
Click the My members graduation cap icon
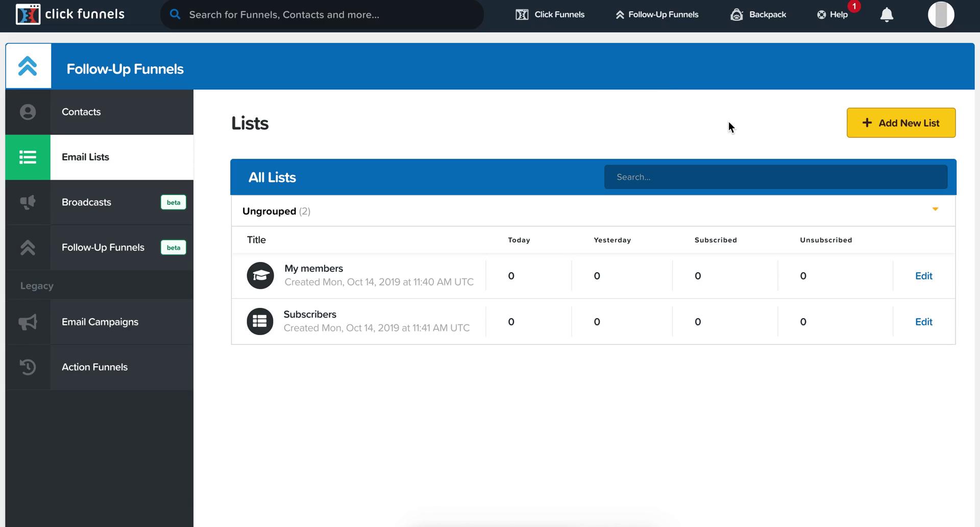(260, 276)
